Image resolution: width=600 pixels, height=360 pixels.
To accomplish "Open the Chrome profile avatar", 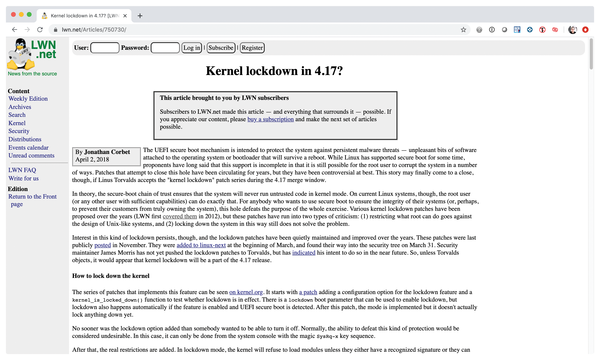I will tap(572, 29).
